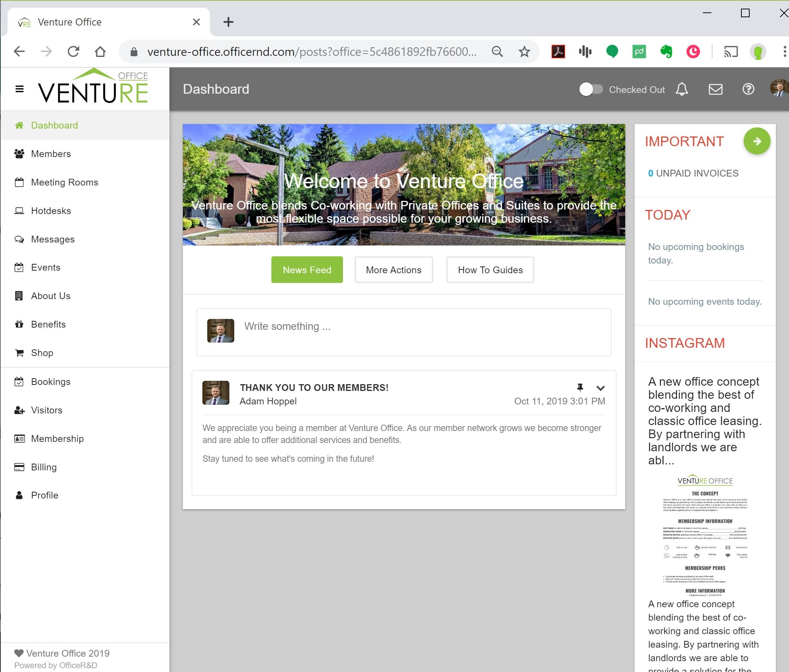Click the address bar URL
Screen dimensions: 789x672
click(311, 51)
